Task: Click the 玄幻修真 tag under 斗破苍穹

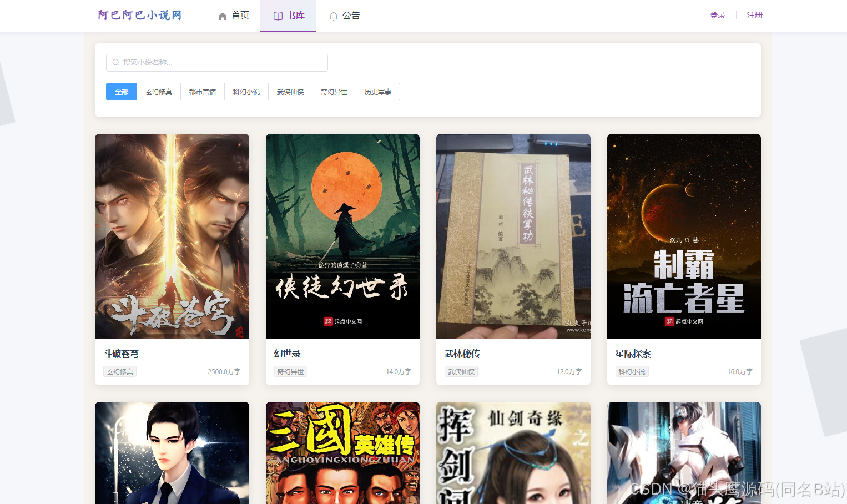Action: coord(120,371)
